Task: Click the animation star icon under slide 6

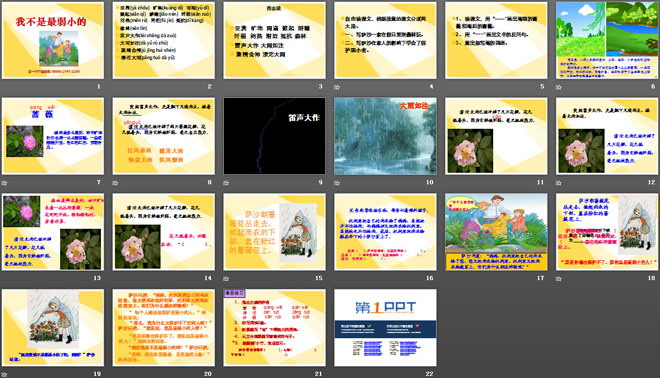Action: click(x=559, y=87)
